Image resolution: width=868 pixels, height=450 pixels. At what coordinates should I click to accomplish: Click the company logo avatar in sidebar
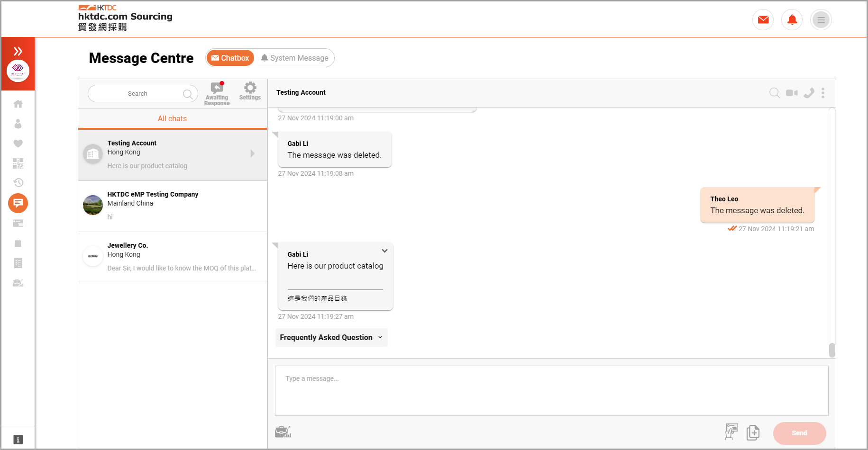click(x=18, y=71)
